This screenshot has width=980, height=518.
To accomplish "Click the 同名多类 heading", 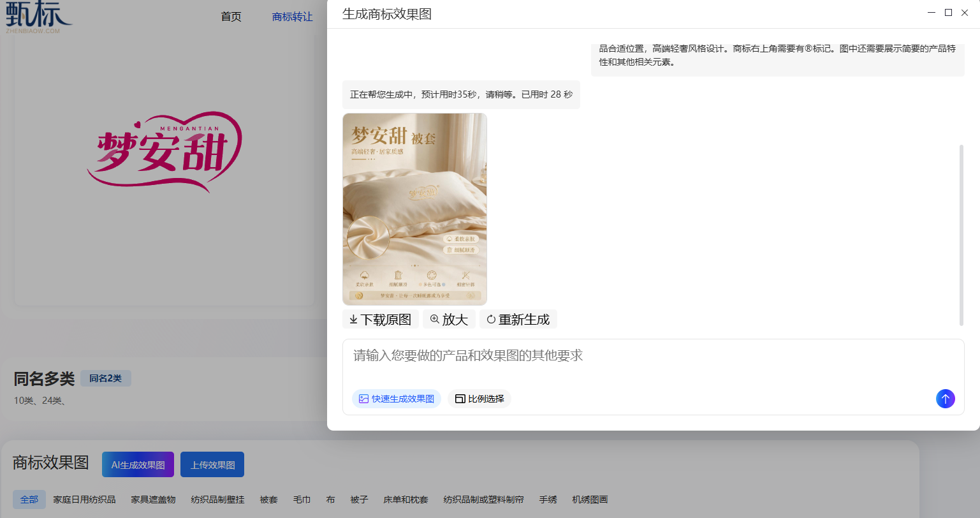I will click(x=44, y=378).
